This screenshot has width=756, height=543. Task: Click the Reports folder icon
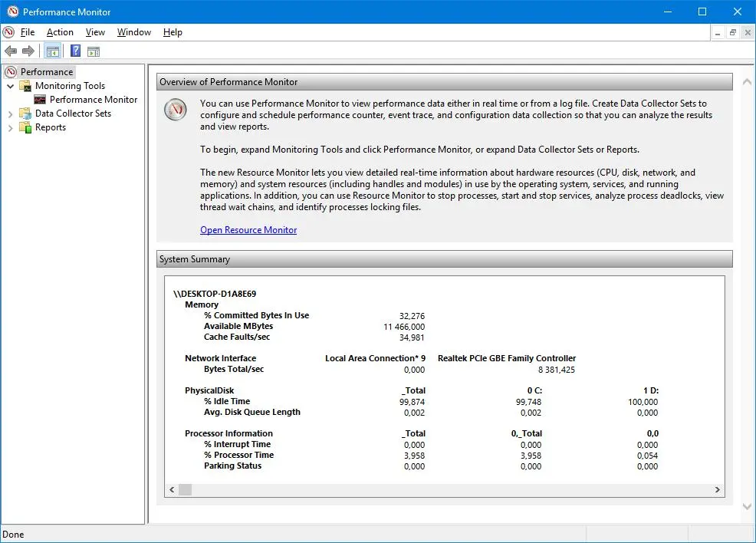[x=25, y=127]
